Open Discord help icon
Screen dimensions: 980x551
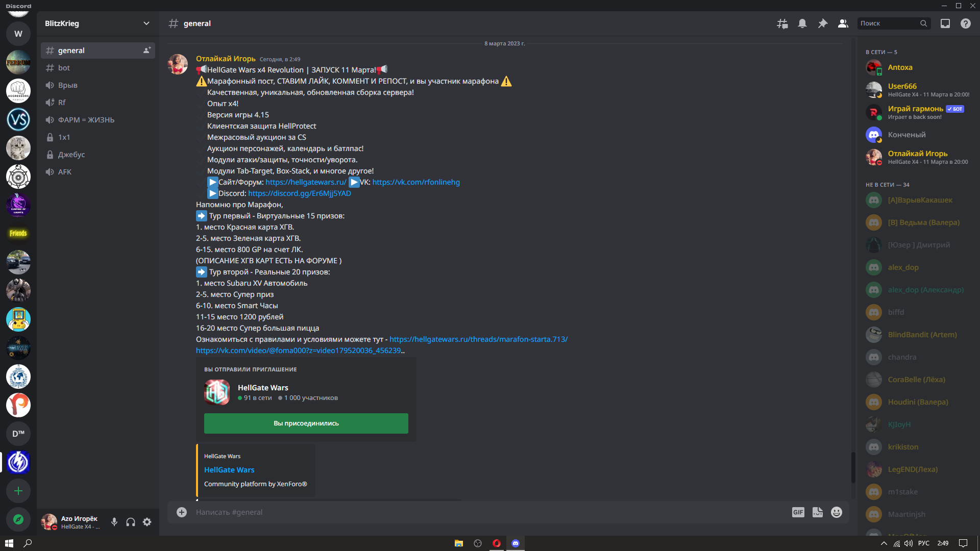coord(966,23)
